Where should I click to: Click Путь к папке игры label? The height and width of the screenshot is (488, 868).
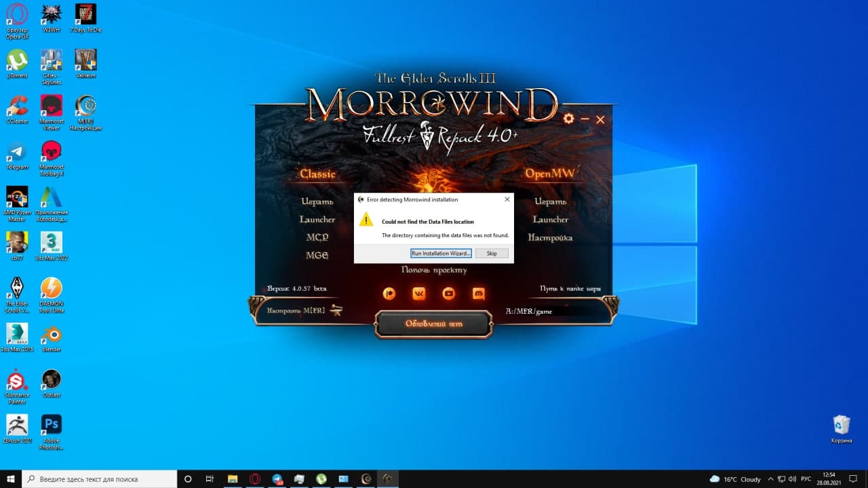tap(570, 289)
